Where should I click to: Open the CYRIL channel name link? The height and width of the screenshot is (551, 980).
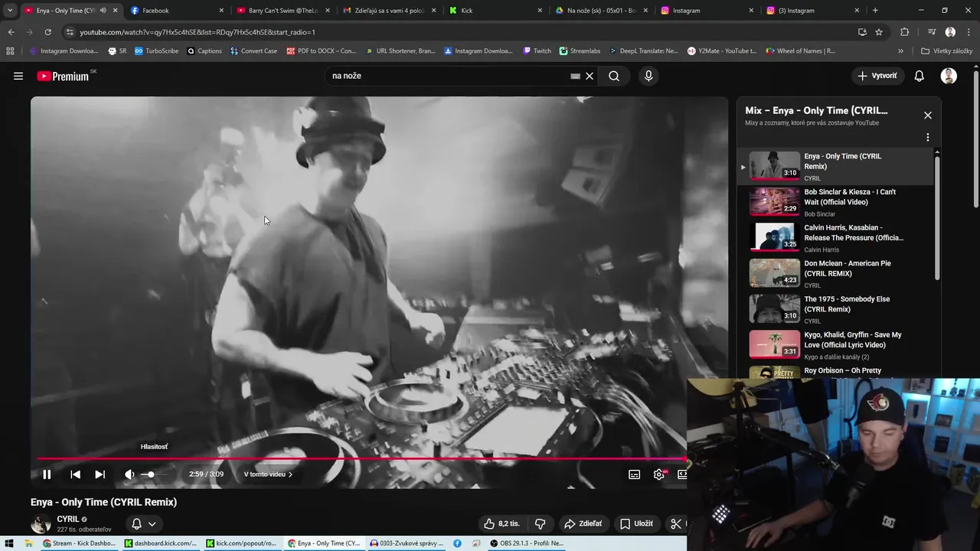click(67, 519)
